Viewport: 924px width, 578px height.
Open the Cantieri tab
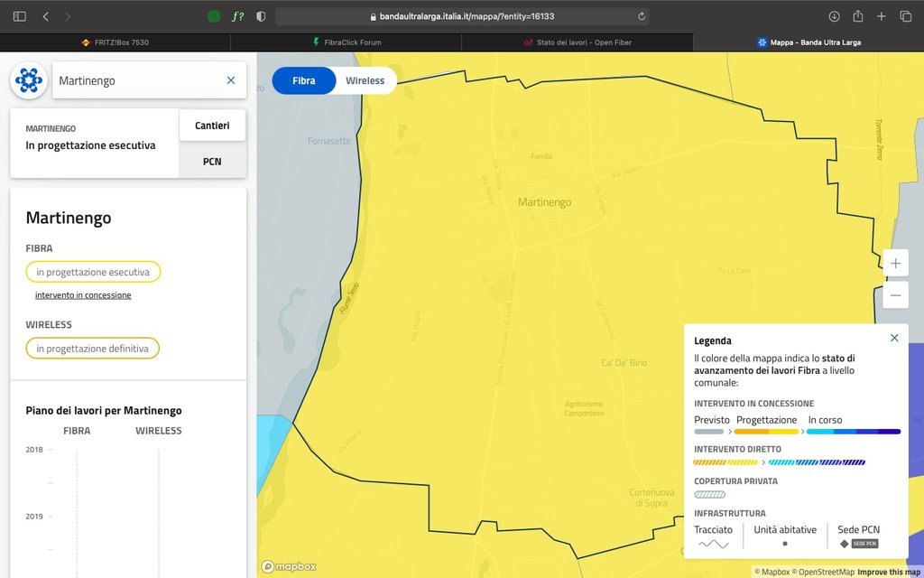(212, 126)
